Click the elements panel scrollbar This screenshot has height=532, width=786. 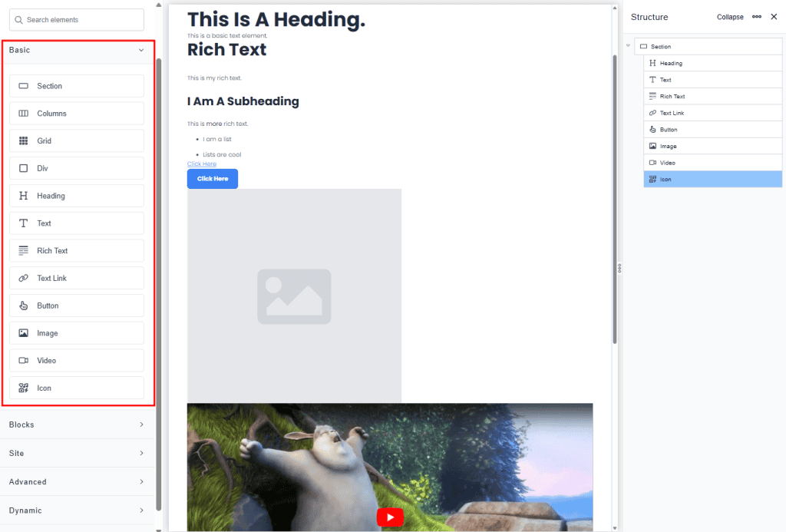coord(158,284)
